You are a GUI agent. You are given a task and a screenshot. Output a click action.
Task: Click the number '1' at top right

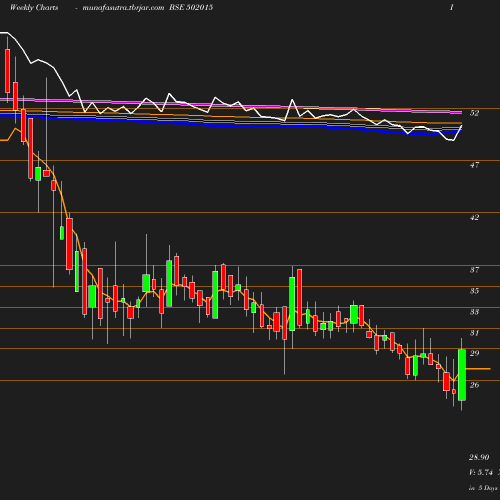click(451, 7)
